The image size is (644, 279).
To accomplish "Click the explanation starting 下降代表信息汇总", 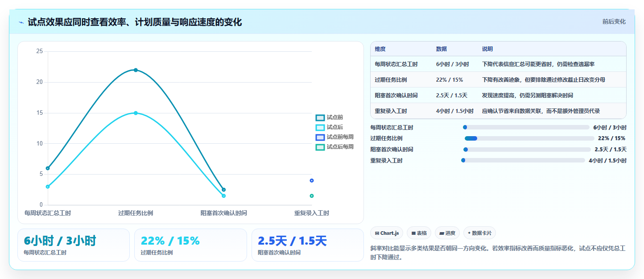I will click(x=538, y=64).
